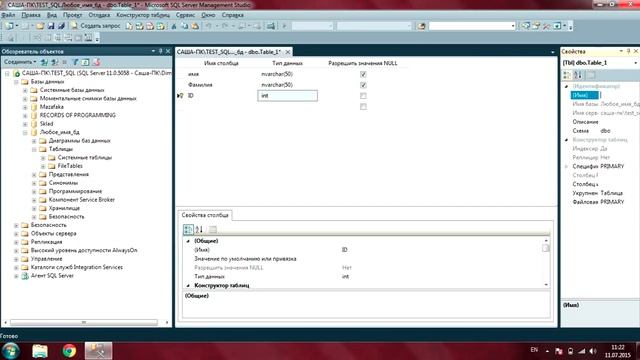Expand the Sklad database node
This screenshot has width=640, height=360.
point(25,124)
